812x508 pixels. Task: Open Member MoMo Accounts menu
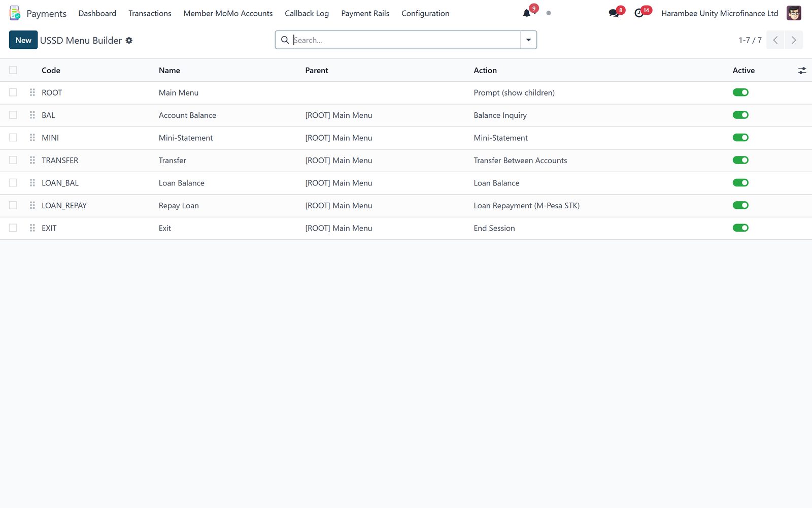click(x=228, y=14)
